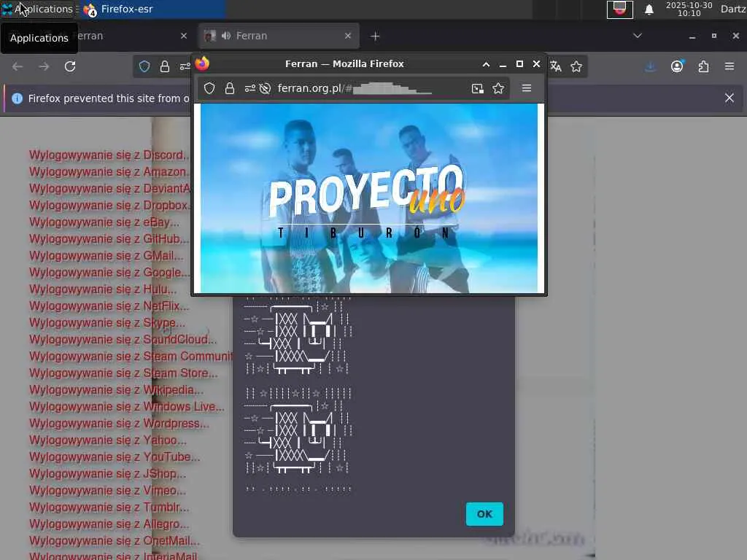Image resolution: width=747 pixels, height=560 pixels.
Task: Click 'Wylogowywanie się z YouTube...' text
Action: click(115, 457)
